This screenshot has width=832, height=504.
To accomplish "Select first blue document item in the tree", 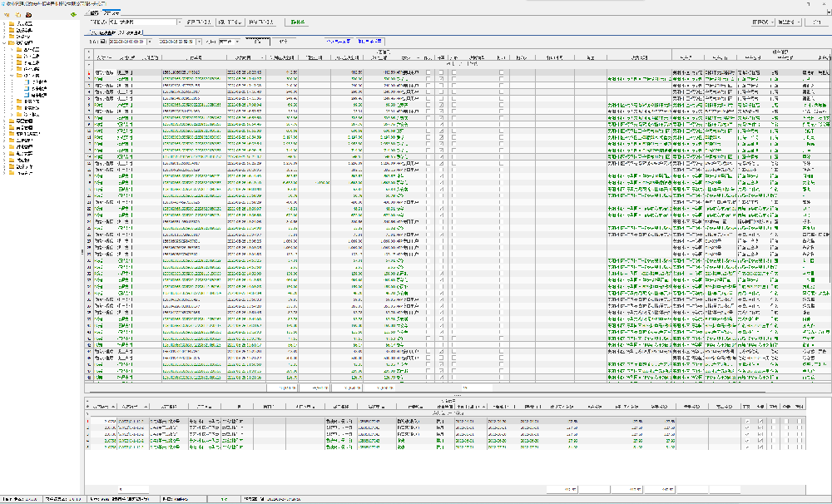I will [36, 82].
